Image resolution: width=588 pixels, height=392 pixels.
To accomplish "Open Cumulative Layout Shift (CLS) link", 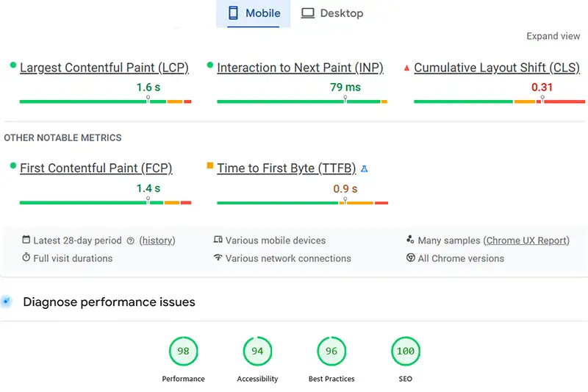I will (498, 68).
